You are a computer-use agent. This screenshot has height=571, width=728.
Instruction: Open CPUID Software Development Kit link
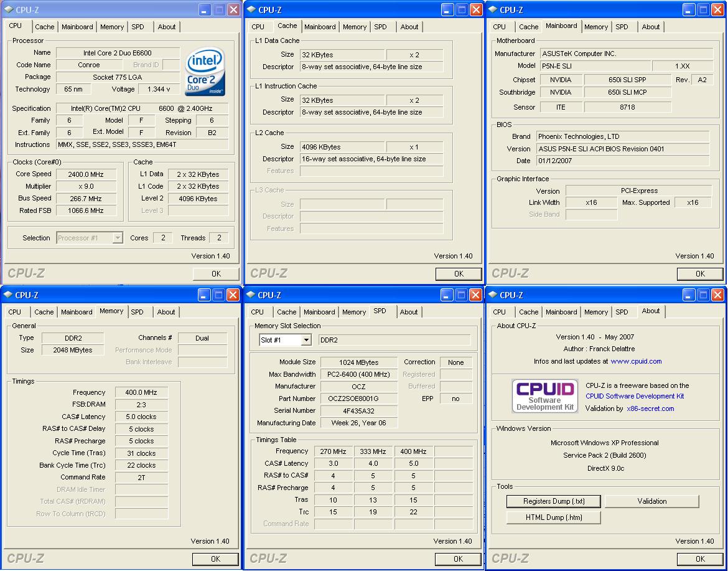(635, 396)
